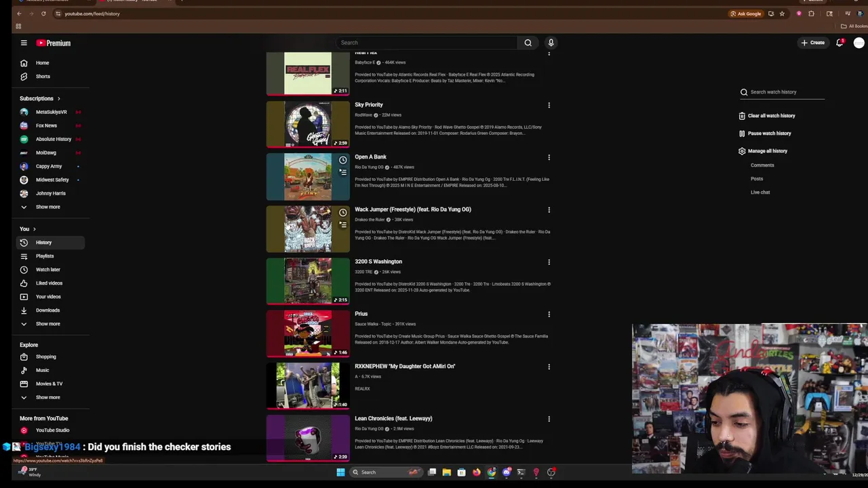Open Johnny Harris channel subscription
This screenshot has width=868, height=488.
pyautogui.click(x=51, y=193)
